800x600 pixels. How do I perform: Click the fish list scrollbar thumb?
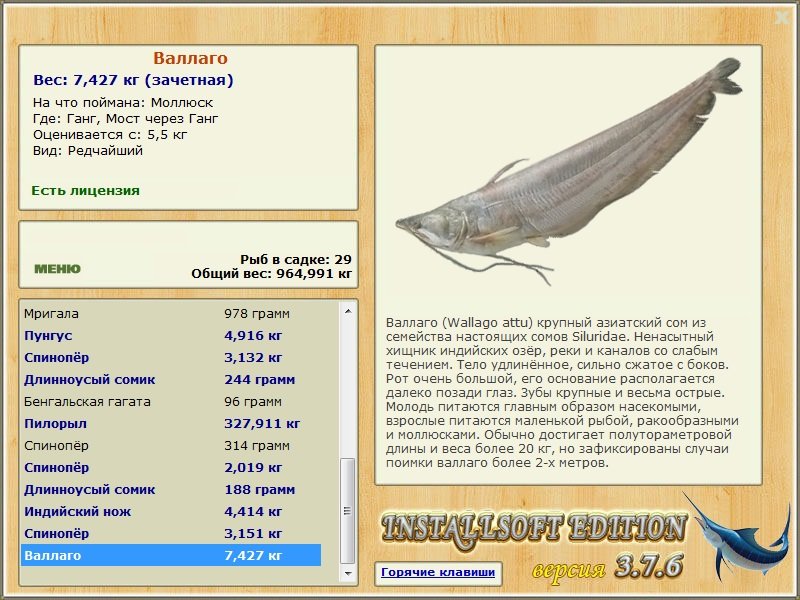point(348,511)
